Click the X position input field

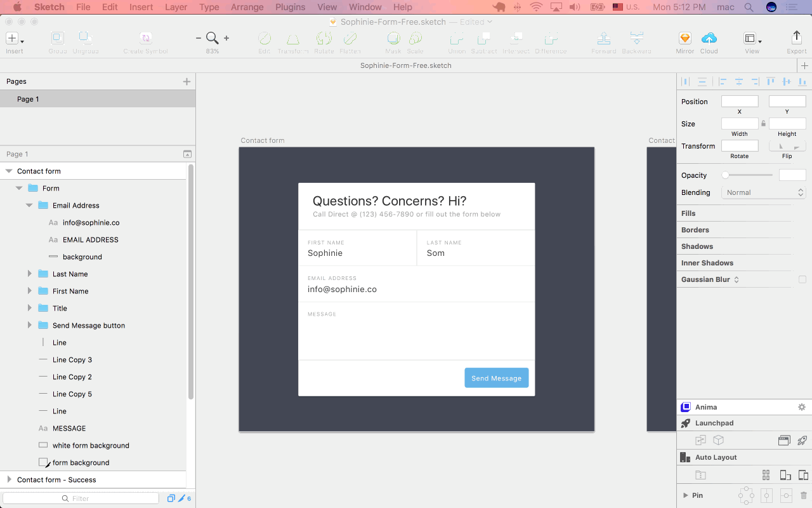pyautogui.click(x=740, y=102)
